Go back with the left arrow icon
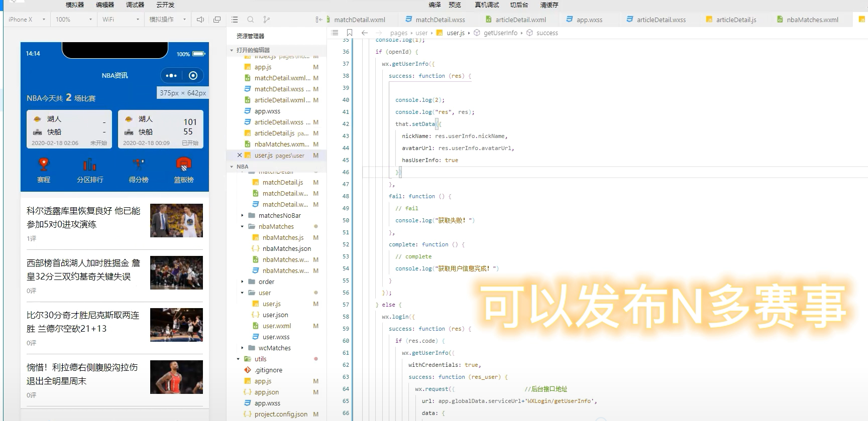 pos(365,33)
